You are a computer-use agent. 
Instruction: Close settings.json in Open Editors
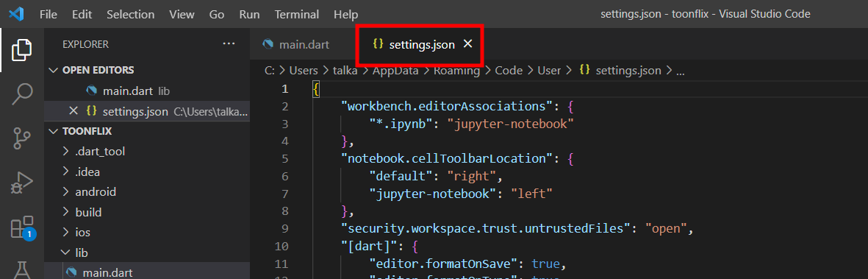pos(73,111)
